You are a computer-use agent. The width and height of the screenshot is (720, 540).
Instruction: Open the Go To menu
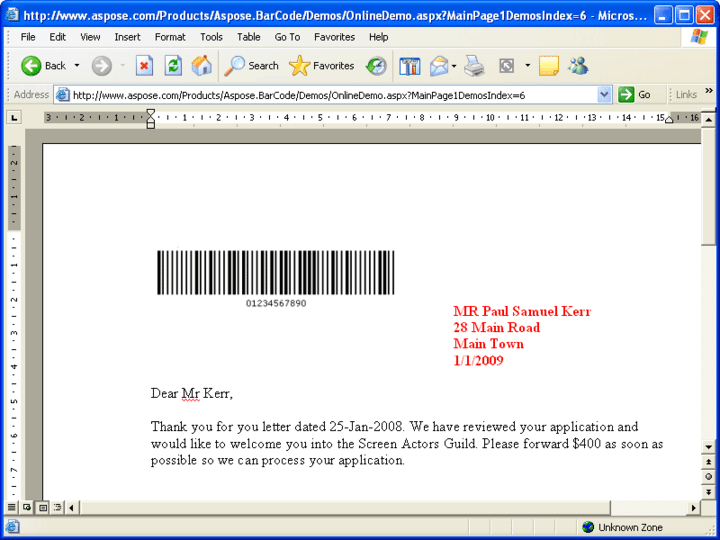click(x=287, y=37)
